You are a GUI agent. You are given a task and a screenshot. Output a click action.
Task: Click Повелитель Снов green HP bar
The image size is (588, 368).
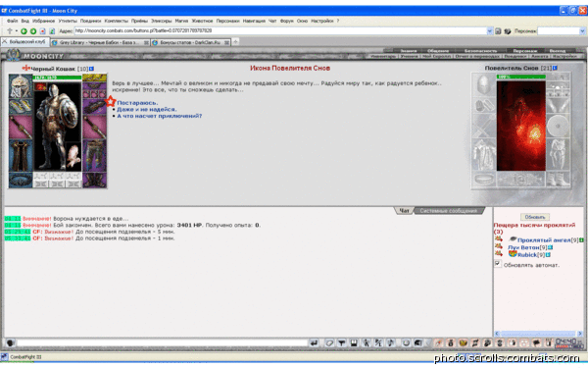(x=521, y=77)
